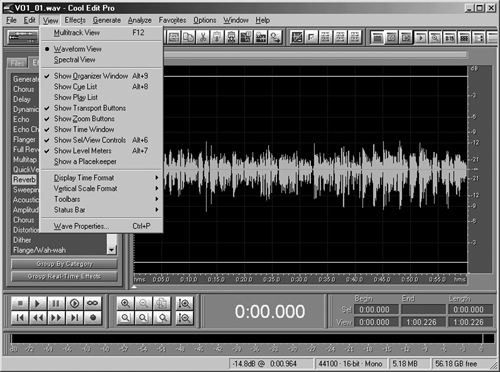Click the Group Real-Time Effects button
The height and width of the screenshot is (372, 500).
point(64,276)
